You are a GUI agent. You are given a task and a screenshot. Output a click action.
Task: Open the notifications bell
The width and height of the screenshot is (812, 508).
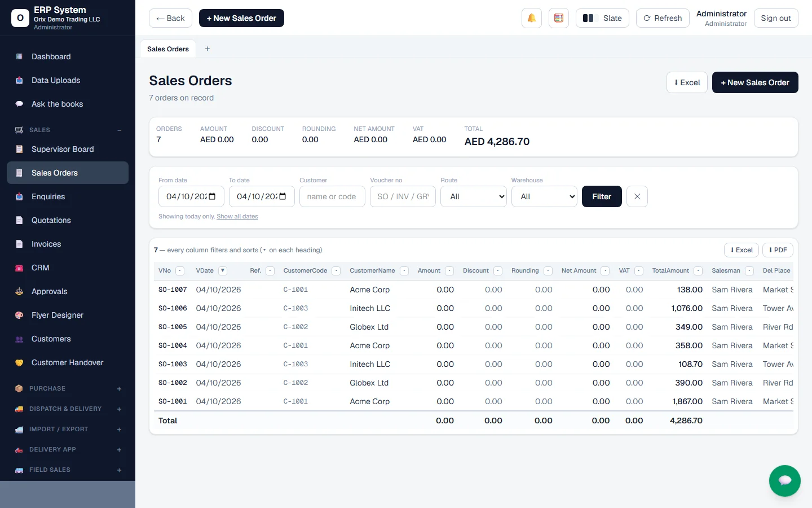click(532, 18)
